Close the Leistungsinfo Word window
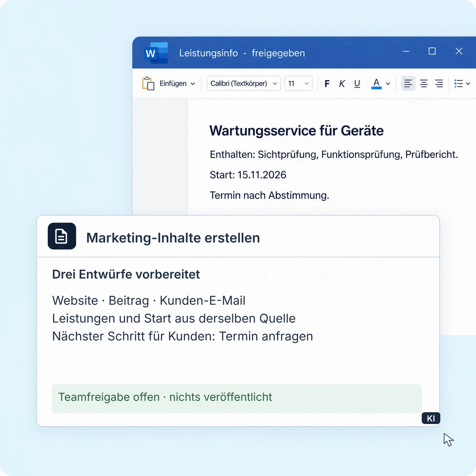 (x=459, y=51)
